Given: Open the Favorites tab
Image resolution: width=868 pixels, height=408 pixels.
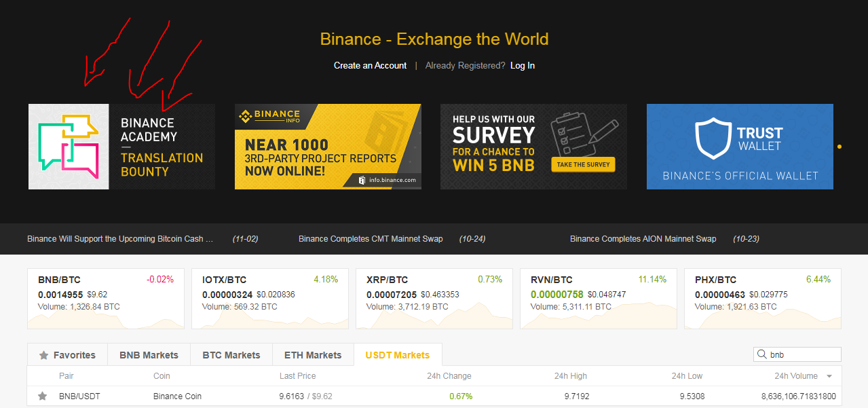Looking at the screenshot, I should click(67, 354).
